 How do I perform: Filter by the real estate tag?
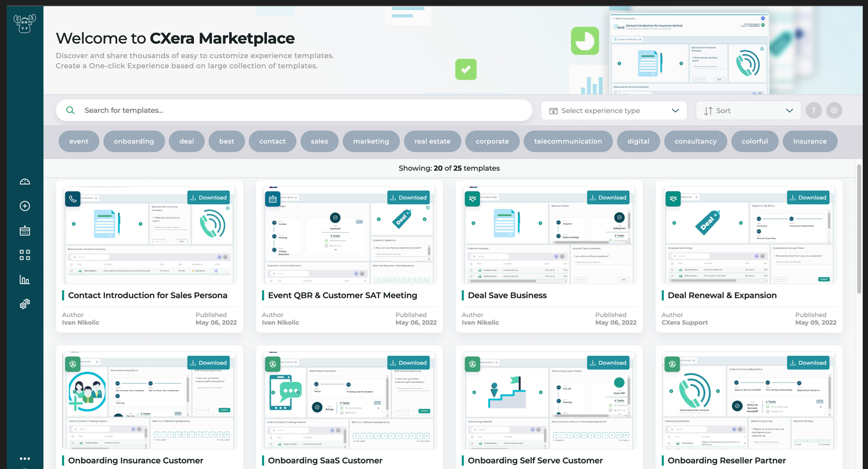point(432,142)
